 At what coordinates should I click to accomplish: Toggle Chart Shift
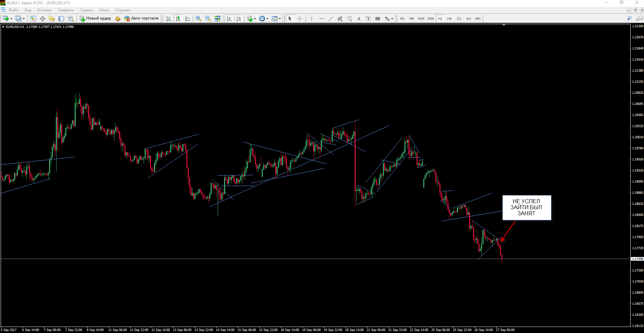click(x=239, y=18)
